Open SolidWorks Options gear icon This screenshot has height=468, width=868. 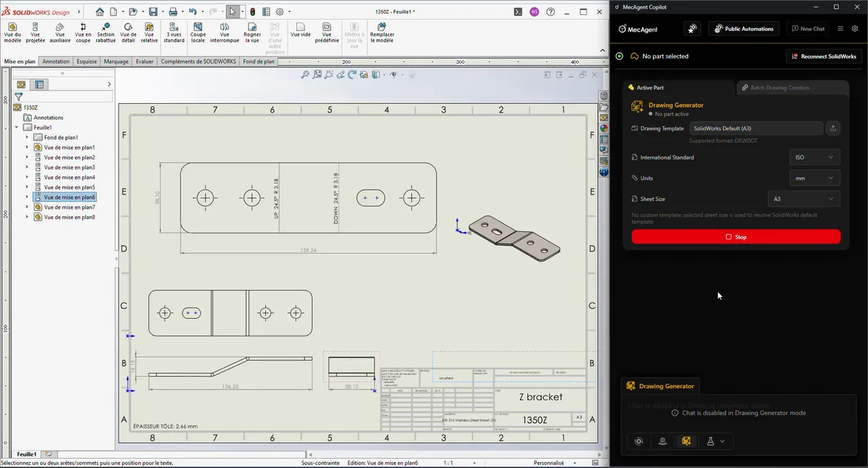281,12
